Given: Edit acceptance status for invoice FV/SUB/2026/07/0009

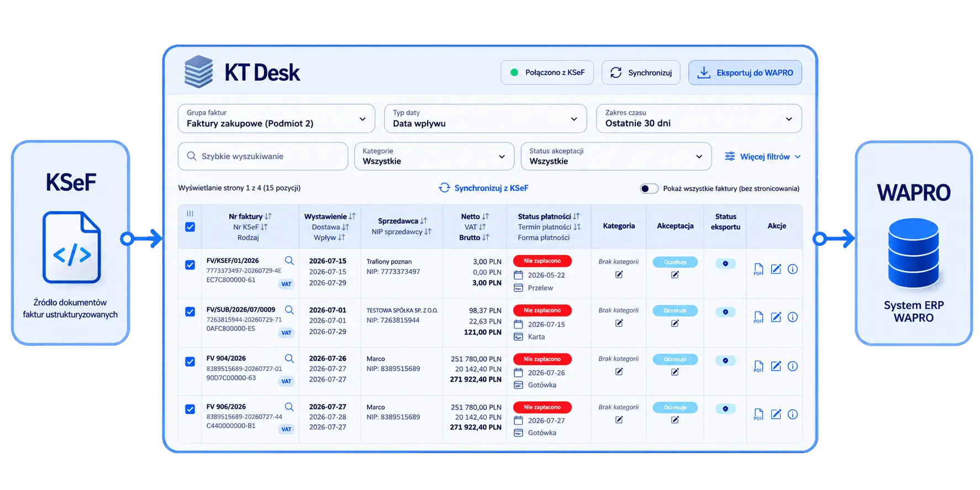Looking at the screenshot, I should click(675, 323).
